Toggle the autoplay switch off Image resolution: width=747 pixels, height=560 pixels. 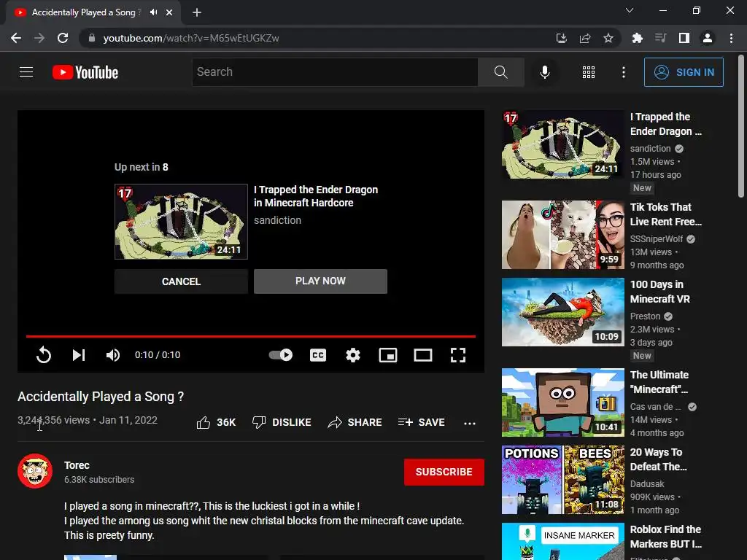tap(281, 355)
